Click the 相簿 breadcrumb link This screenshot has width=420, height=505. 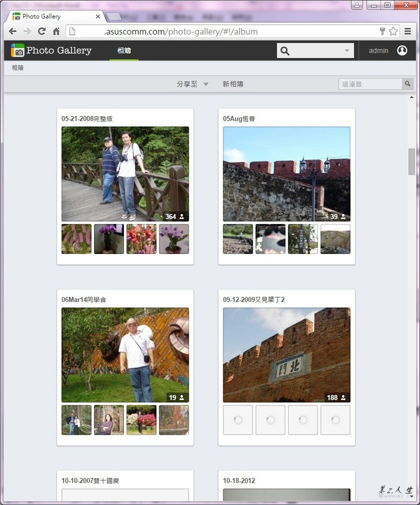click(x=17, y=68)
